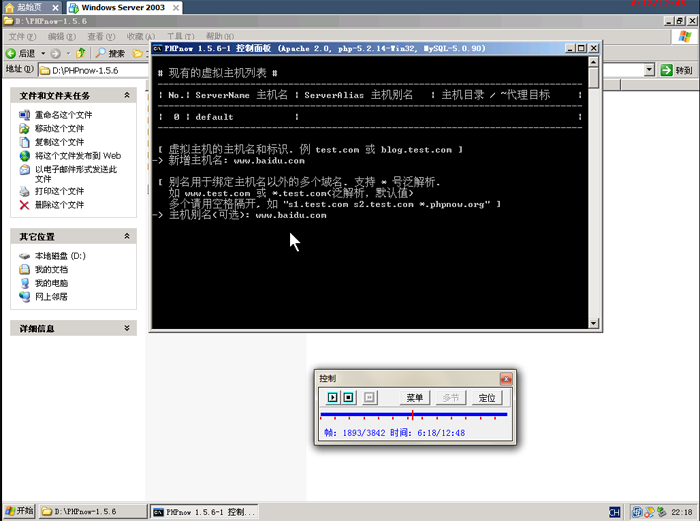The height and width of the screenshot is (521, 700).
Task: Click D:\PHPnow-1.5.6 taskbar button
Action: (x=93, y=512)
